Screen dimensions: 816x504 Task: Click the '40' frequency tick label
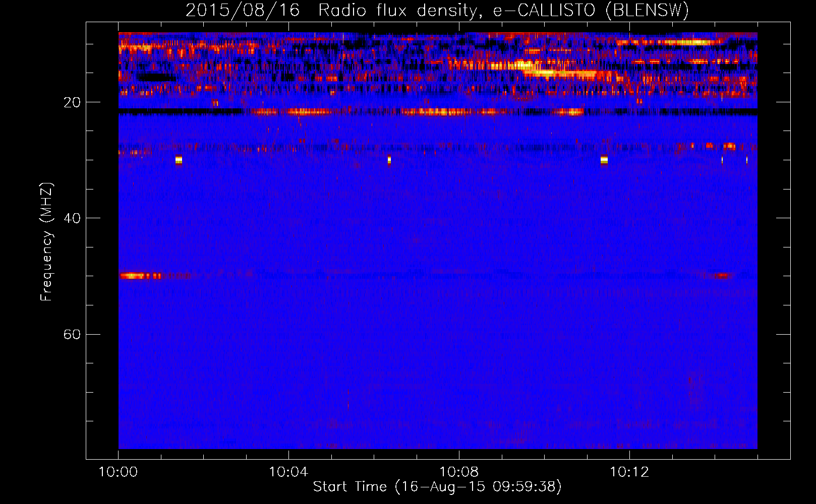tap(72, 218)
